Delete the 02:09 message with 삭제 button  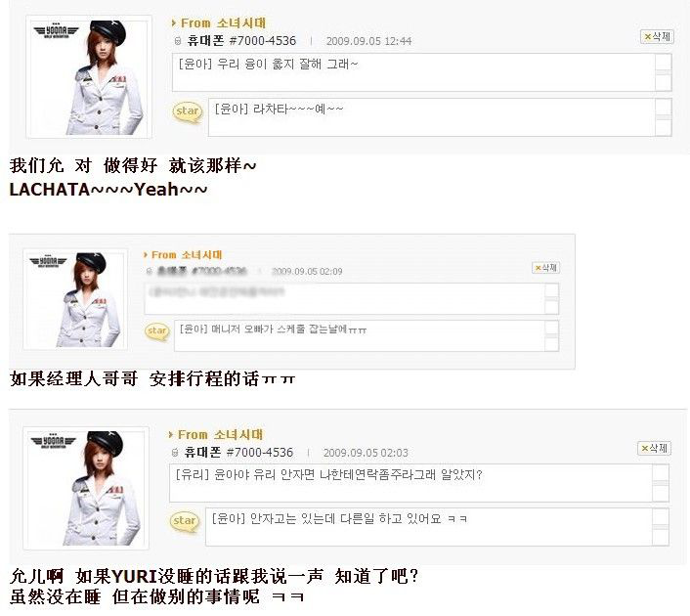pos(545,267)
